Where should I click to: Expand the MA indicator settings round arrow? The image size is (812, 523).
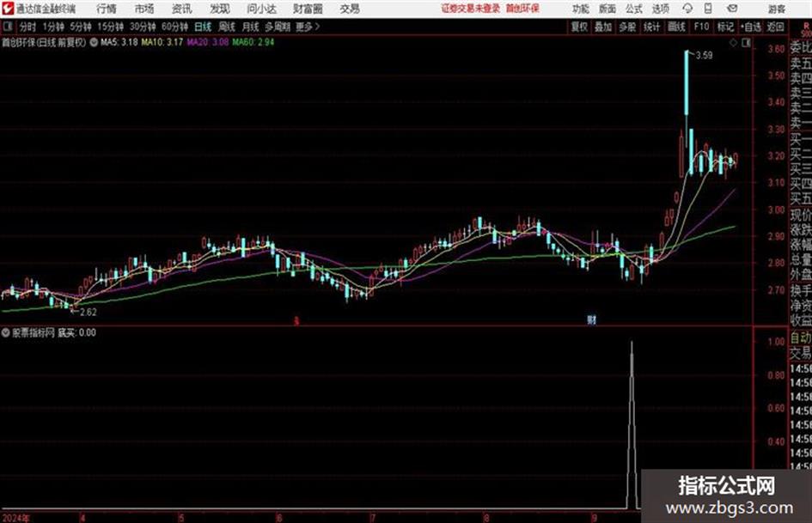(x=94, y=42)
